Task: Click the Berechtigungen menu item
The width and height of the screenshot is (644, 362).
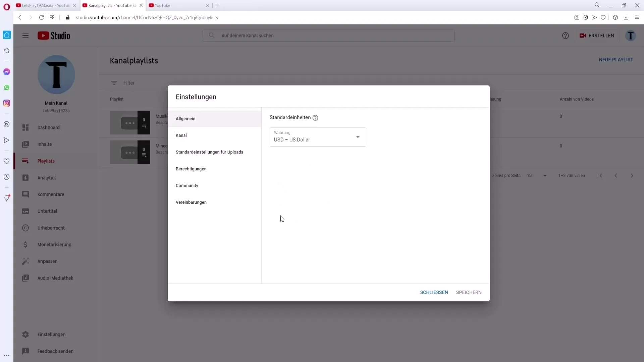Action: click(x=191, y=169)
